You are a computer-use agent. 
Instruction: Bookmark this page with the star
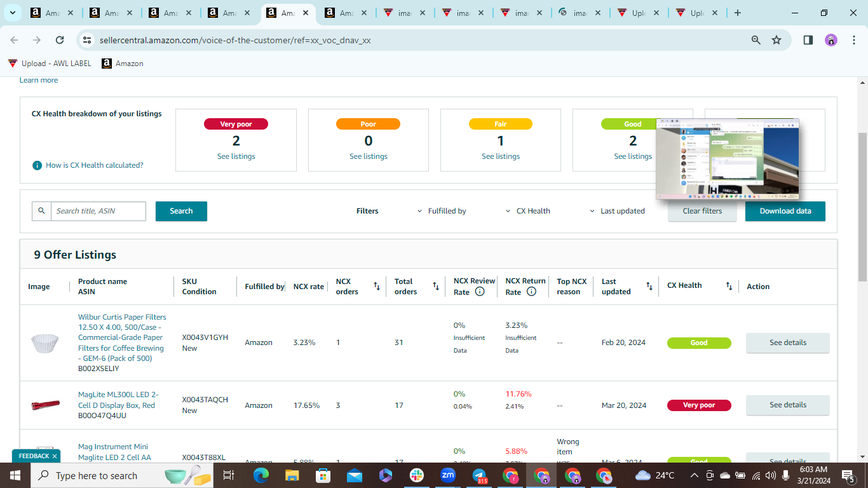pos(776,40)
